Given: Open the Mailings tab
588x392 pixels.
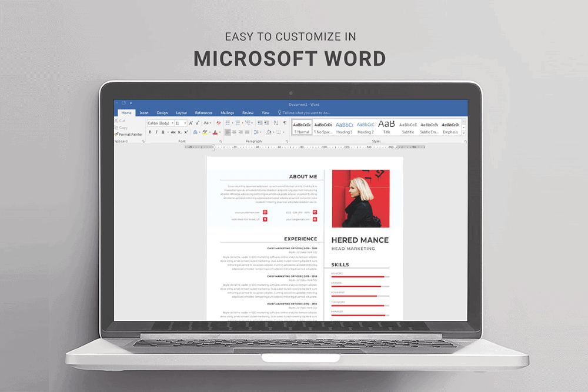Looking at the screenshot, I should point(227,113).
